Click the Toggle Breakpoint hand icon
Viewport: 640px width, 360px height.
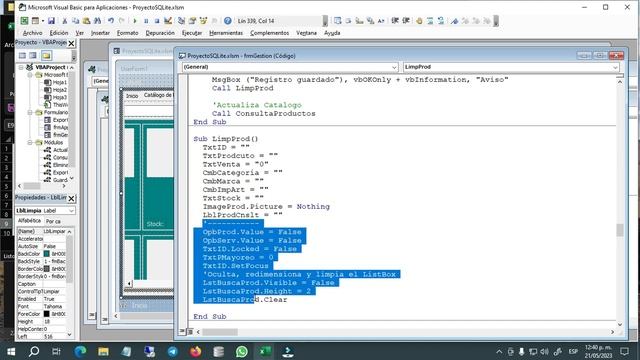tap(419, 21)
